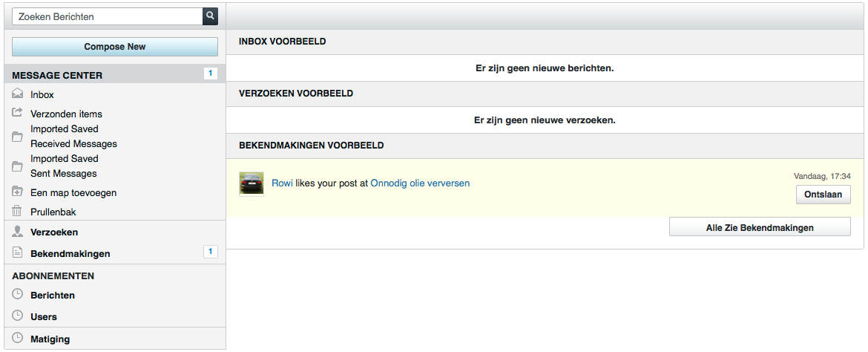Click the Message Center unread count badge
868x352 pixels.
[x=210, y=74]
